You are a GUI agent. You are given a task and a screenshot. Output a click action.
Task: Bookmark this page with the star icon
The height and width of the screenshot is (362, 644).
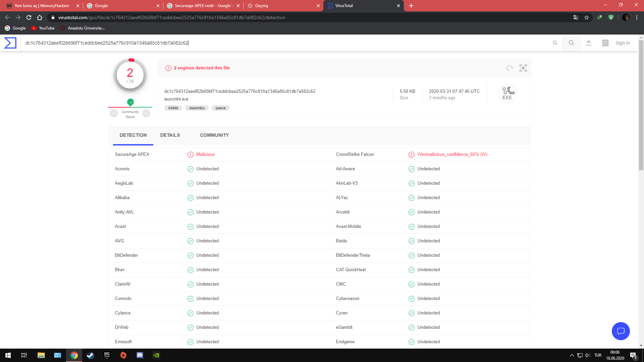[x=587, y=17]
